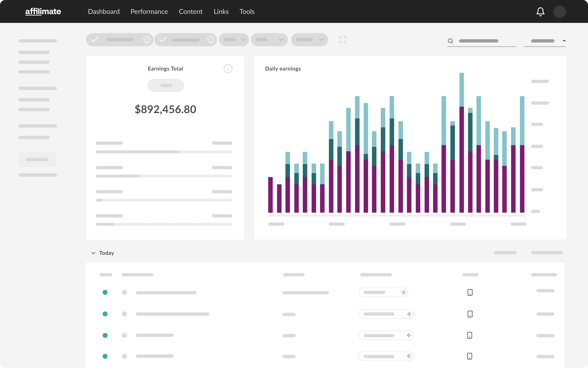Click the lightning bolt in first row
Viewport: 588px width, 368px height.
pyautogui.click(x=404, y=292)
